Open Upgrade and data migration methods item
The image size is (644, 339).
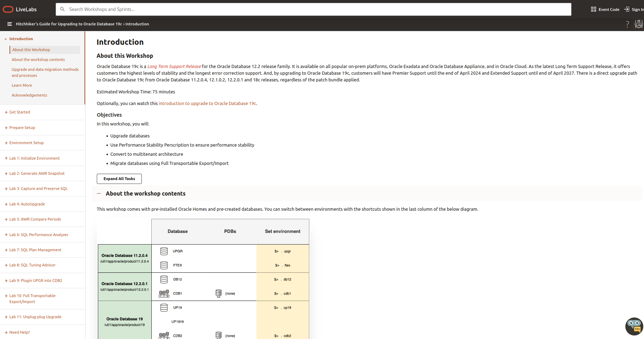(x=45, y=72)
